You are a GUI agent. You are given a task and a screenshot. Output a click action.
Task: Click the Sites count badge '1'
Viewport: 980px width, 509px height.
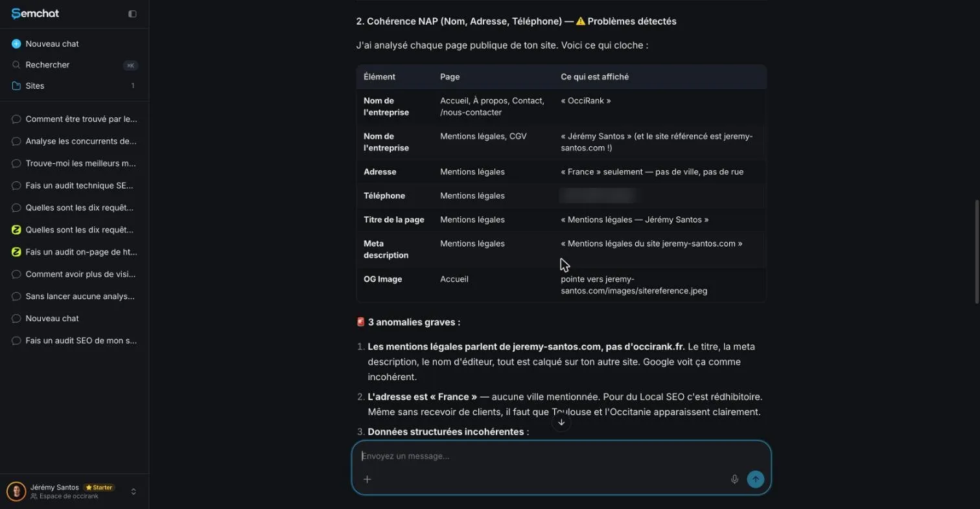(x=133, y=85)
